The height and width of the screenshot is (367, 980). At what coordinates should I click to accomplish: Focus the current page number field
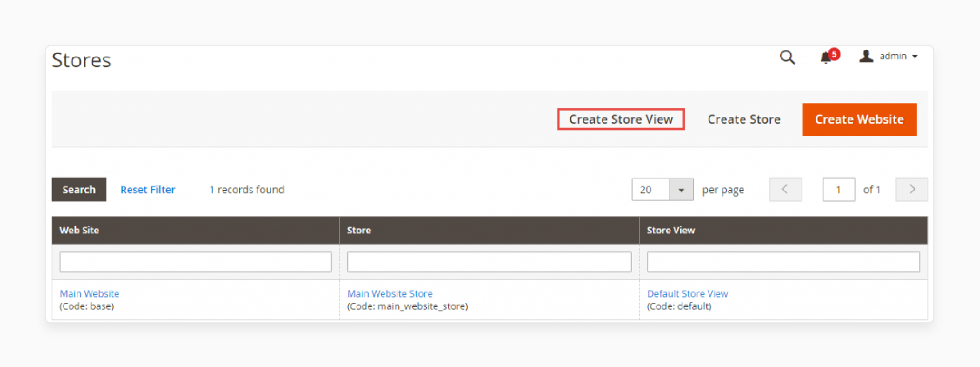click(839, 189)
